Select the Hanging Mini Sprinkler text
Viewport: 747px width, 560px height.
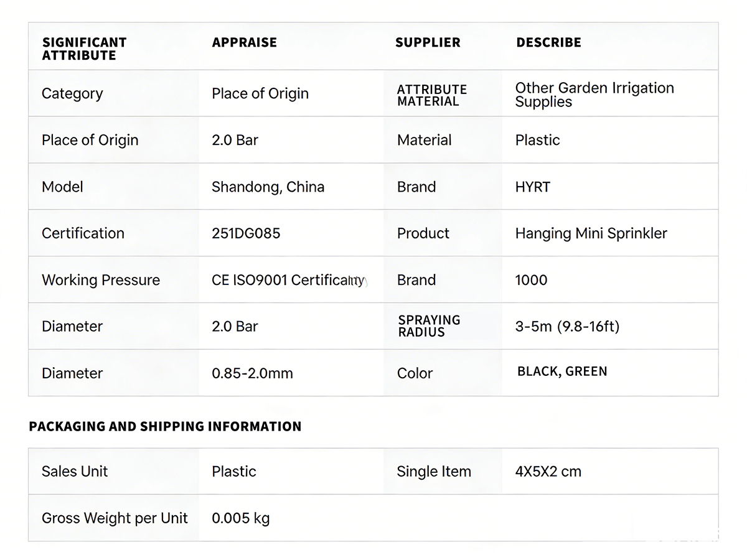[591, 233]
